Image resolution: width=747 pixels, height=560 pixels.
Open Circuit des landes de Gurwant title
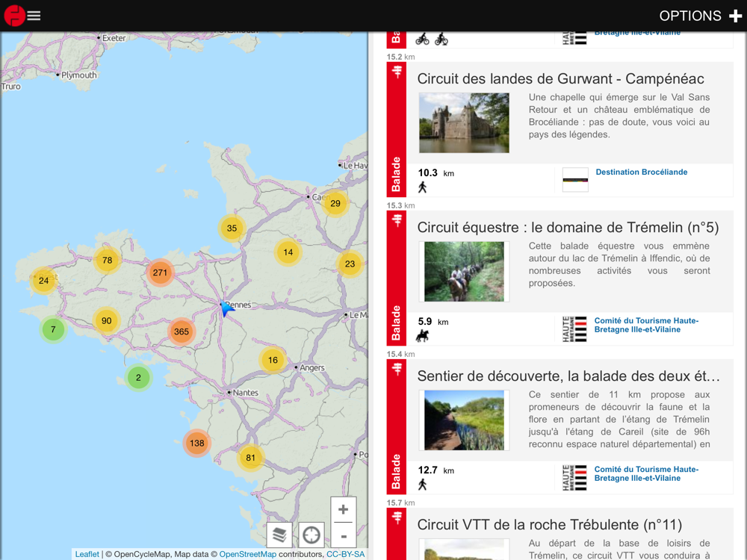560,78
